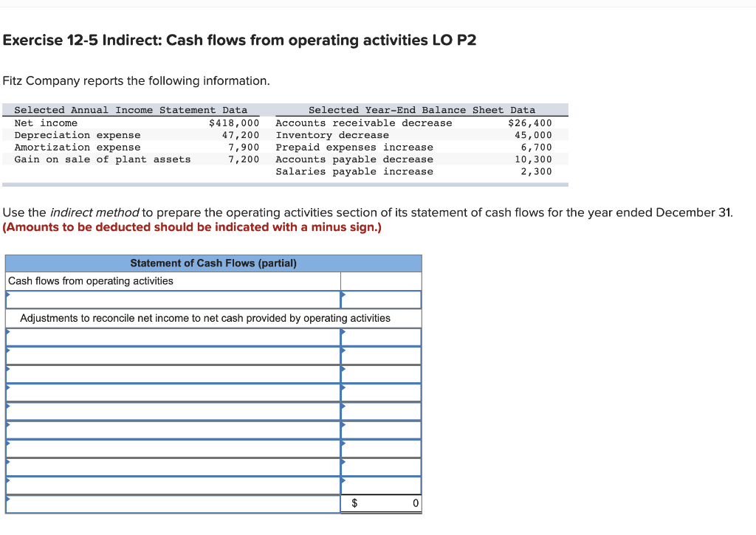Click the total cell showing $ 0
Image resolution: width=756 pixels, height=535 pixels.
(381, 503)
